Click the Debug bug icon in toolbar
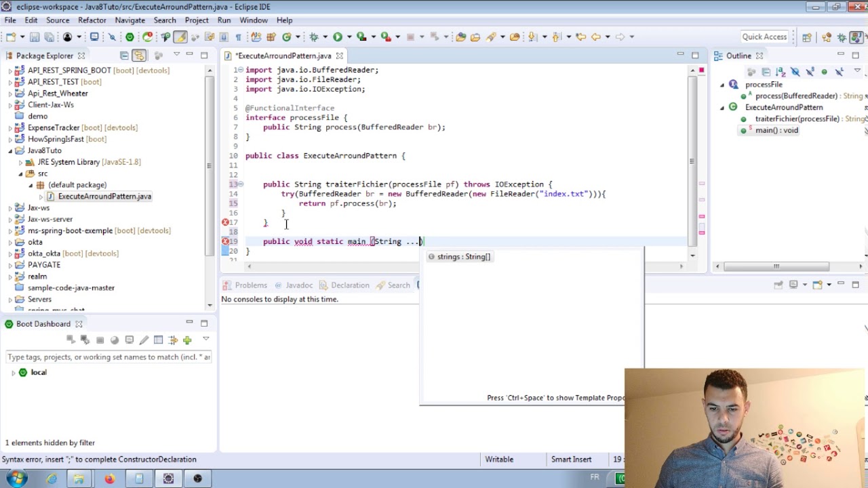Screen dimensions: 868x488 (314, 37)
